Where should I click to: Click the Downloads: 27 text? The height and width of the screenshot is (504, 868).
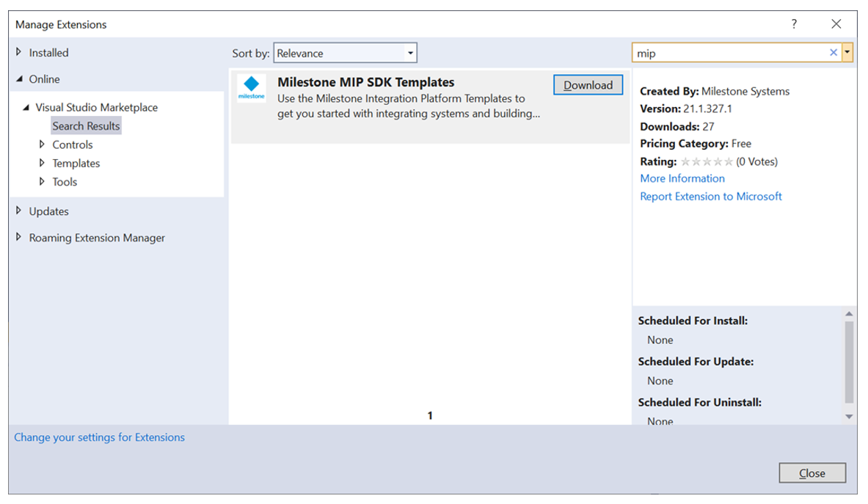click(x=677, y=127)
